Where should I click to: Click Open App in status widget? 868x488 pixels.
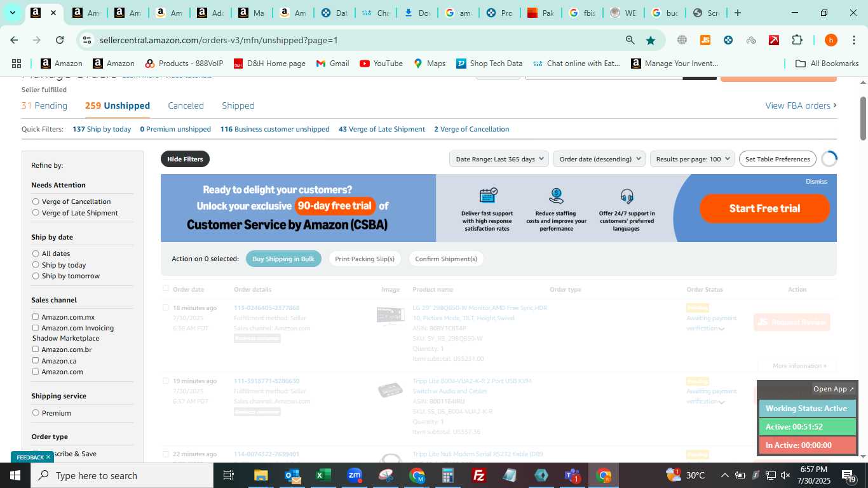(834, 389)
